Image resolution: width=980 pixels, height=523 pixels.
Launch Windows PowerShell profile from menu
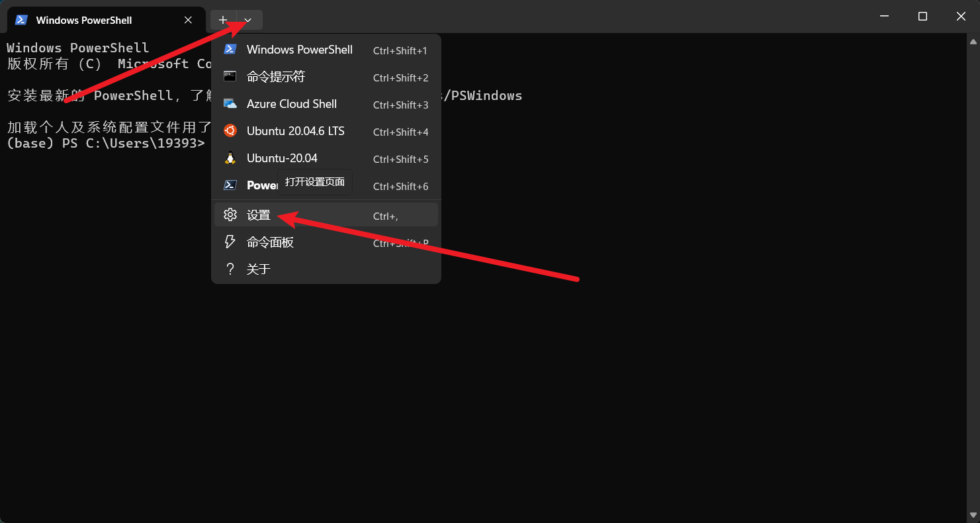click(x=326, y=50)
